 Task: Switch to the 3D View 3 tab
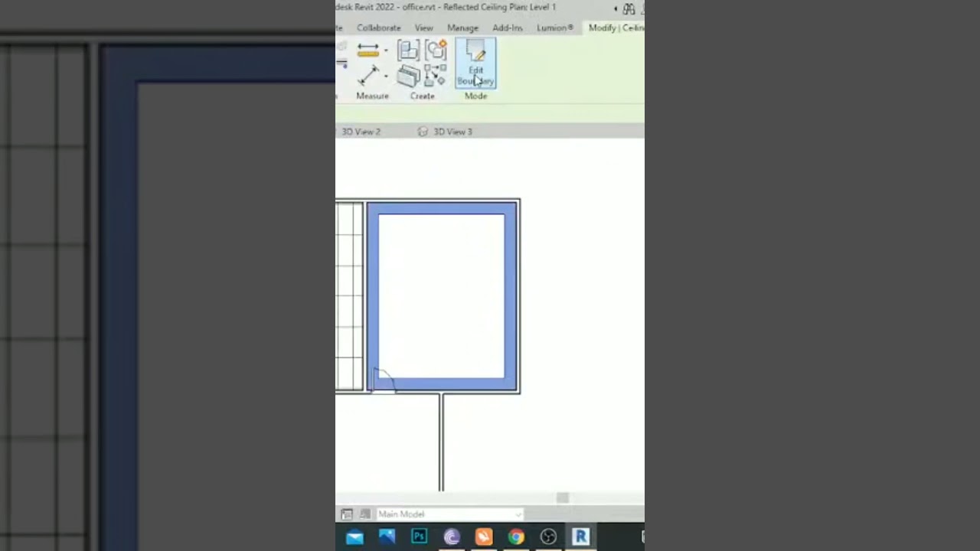tap(452, 132)
